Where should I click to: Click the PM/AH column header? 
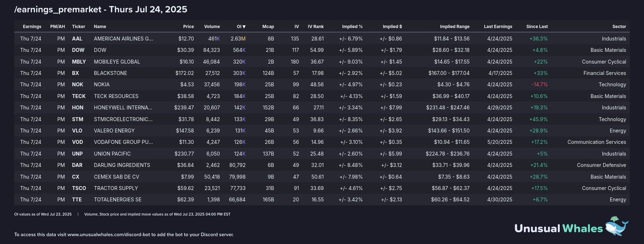pyautogui.click(x=57, y=27)
